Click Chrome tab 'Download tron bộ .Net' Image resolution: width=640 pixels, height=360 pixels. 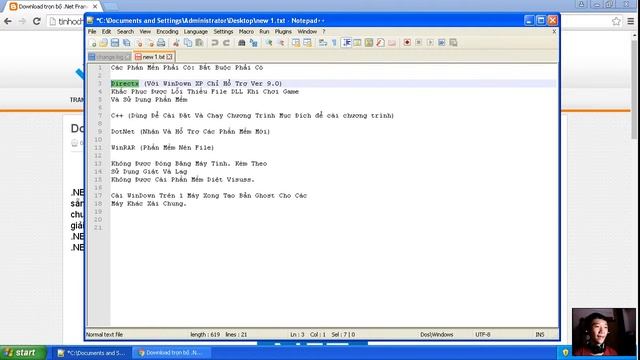[53, 7]
